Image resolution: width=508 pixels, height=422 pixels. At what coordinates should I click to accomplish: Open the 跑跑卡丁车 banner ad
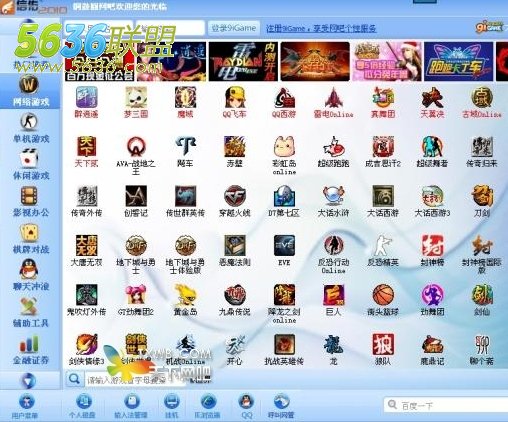(x=458, y=61)
